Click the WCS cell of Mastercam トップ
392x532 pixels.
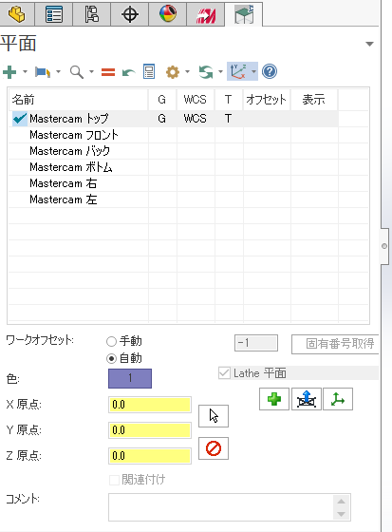click(x=196, y=119)
